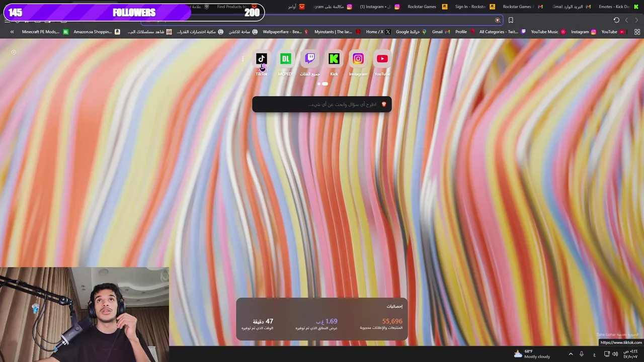The height and width of the screenshot is (362, 644).
Task: Open the YouTube Music bookmark
Action: [x=548, y=32]
